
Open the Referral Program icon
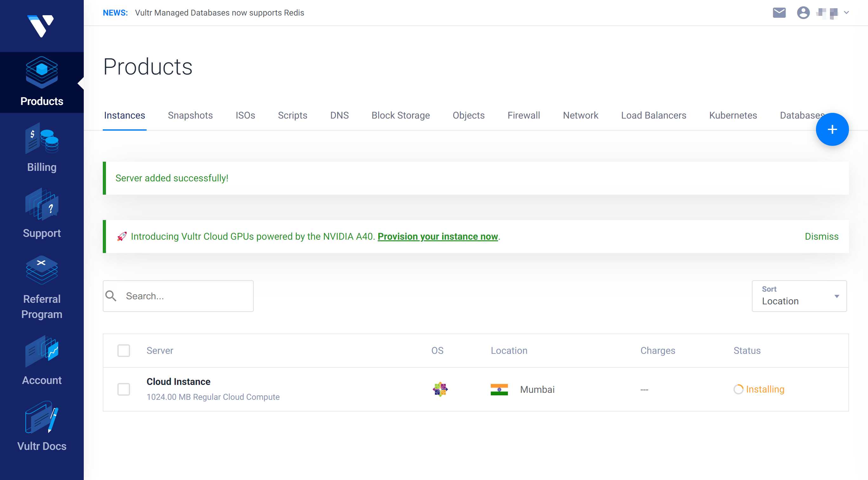pyautogui.click(x=42, y=270)
